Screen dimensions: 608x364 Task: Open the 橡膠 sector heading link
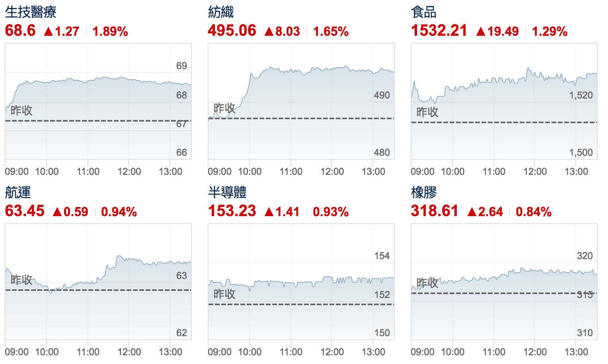click(424, 192)
